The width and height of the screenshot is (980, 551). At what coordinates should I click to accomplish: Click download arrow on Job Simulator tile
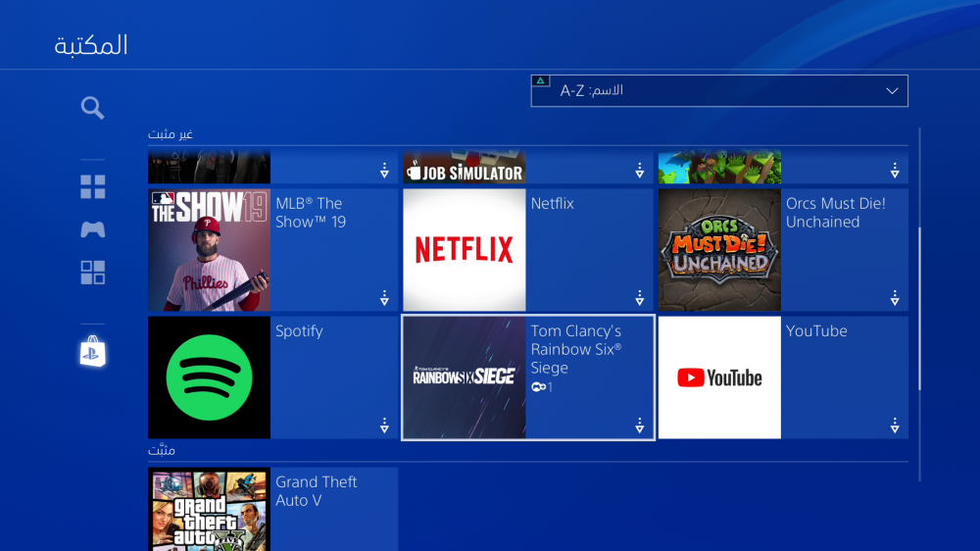(639, 171)
